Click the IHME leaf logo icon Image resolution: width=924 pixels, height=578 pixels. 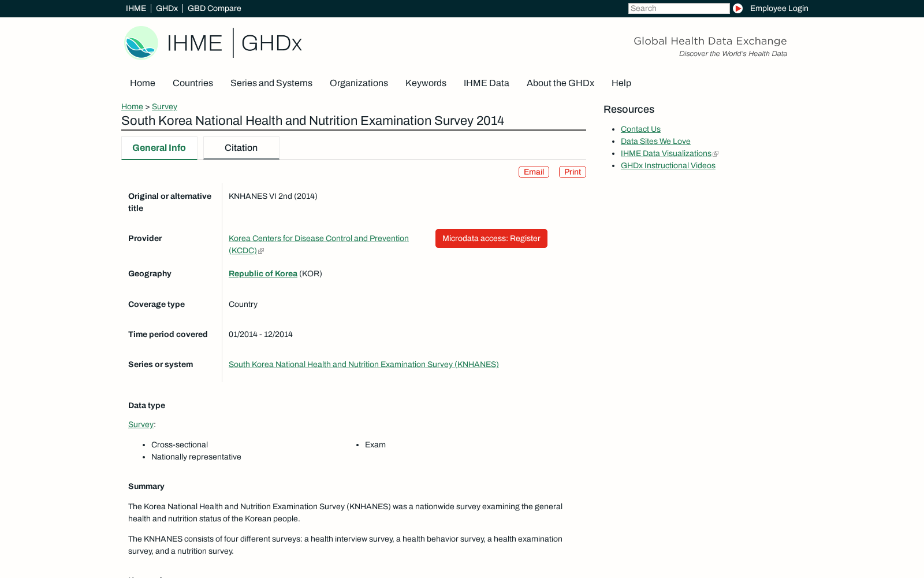pos(141,43)
